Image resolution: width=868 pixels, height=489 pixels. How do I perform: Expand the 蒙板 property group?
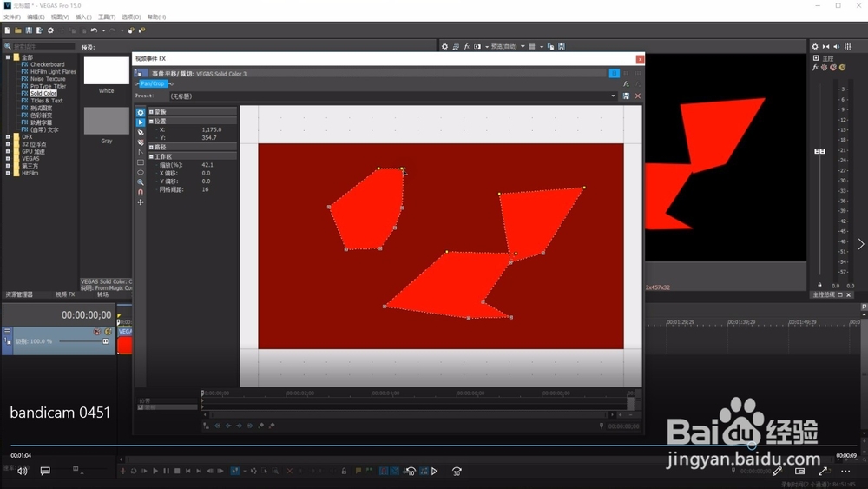(151, 112)
